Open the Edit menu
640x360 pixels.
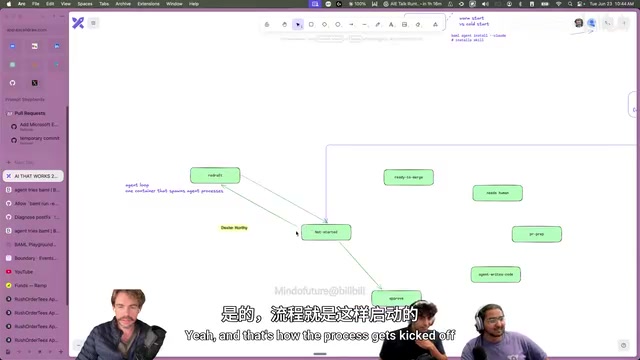pos(50,4)
